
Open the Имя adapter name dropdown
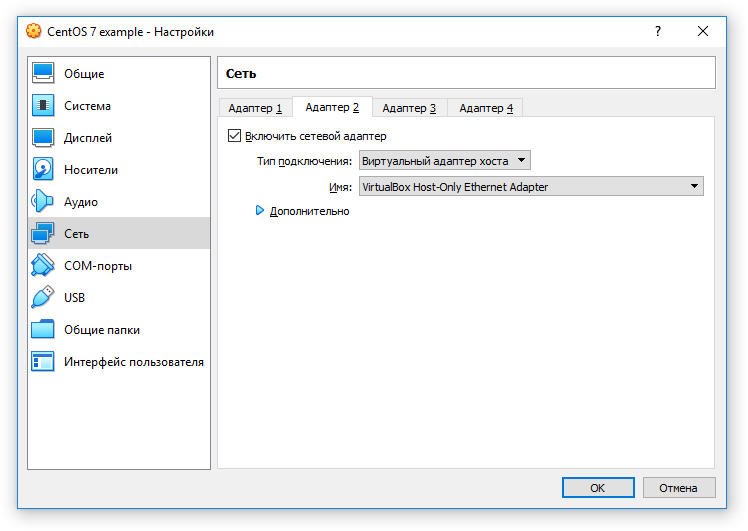coord(531,187)
